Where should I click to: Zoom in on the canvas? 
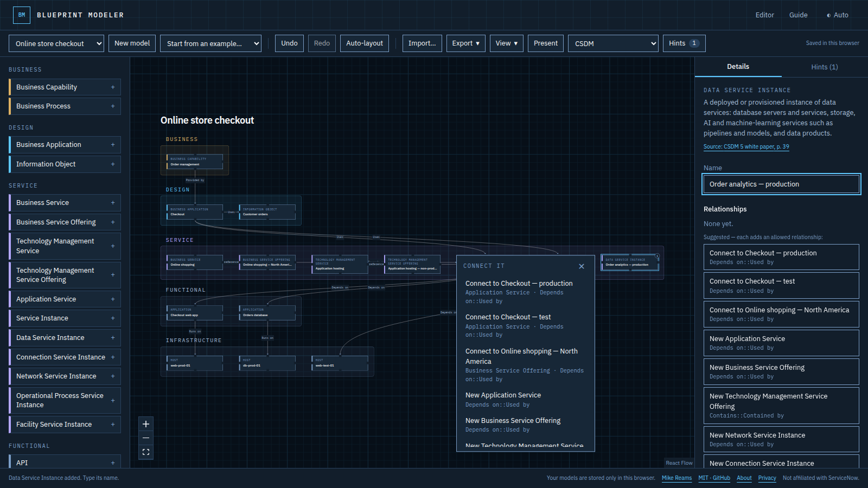point(146,424)
